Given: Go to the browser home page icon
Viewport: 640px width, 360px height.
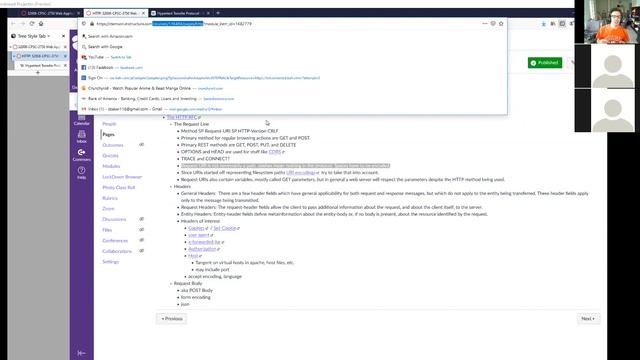Looking at the screenshot, I should 41,24.
